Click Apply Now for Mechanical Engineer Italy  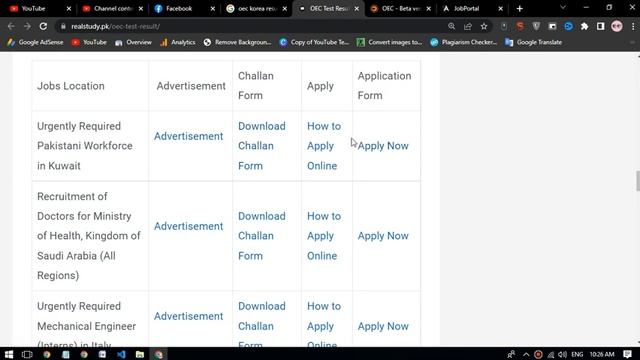tap(383, 327)
